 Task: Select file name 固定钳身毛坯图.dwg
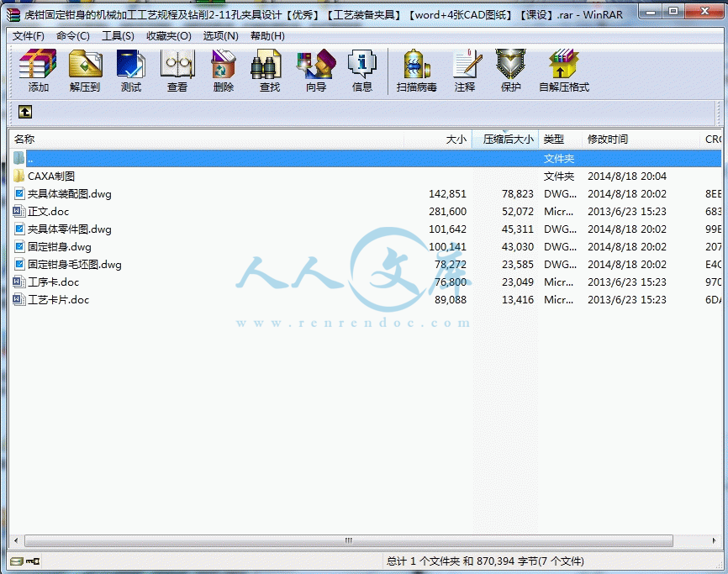coord(75,264)
